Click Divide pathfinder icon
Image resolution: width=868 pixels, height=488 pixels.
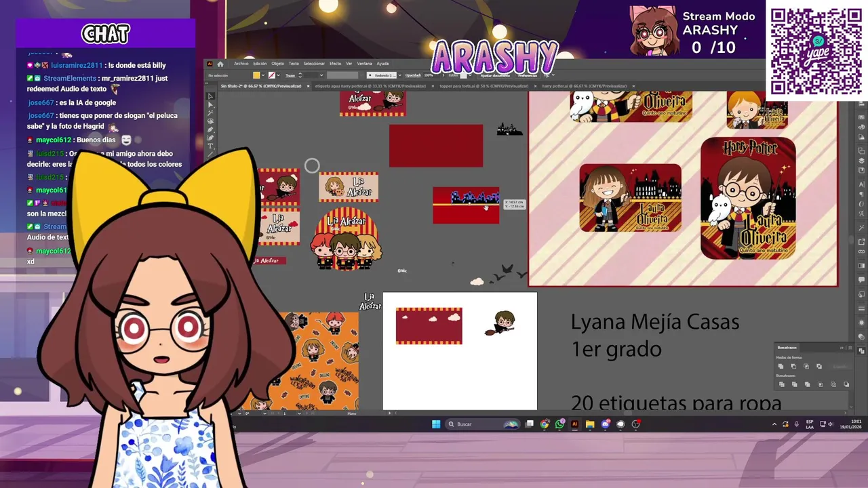[782, 384]
